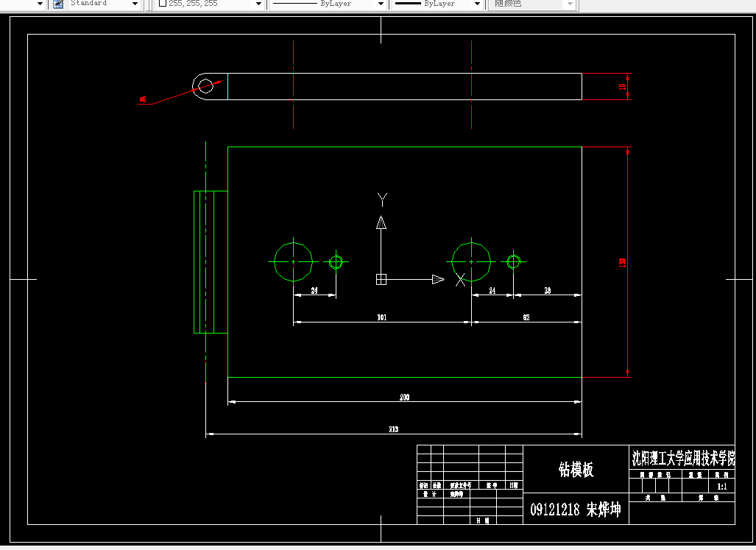
Task: Click the 313 overall dimension text
Action: [x=393, y=429]
